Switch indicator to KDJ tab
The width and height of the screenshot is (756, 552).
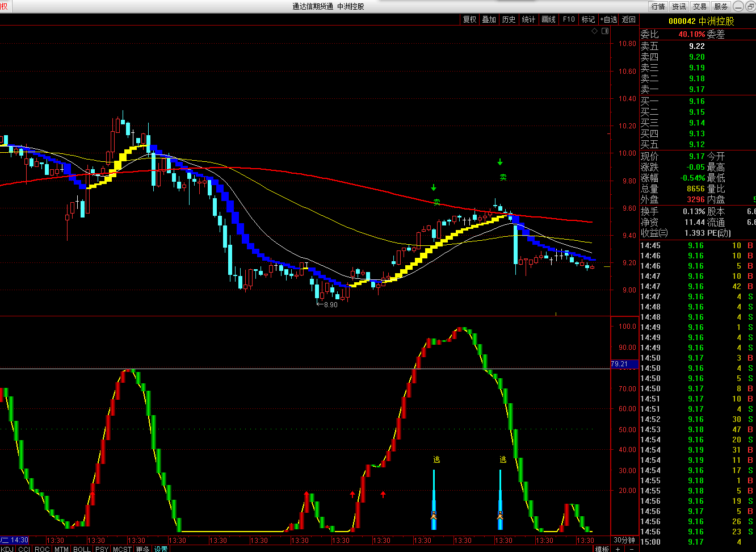point(7,549)
